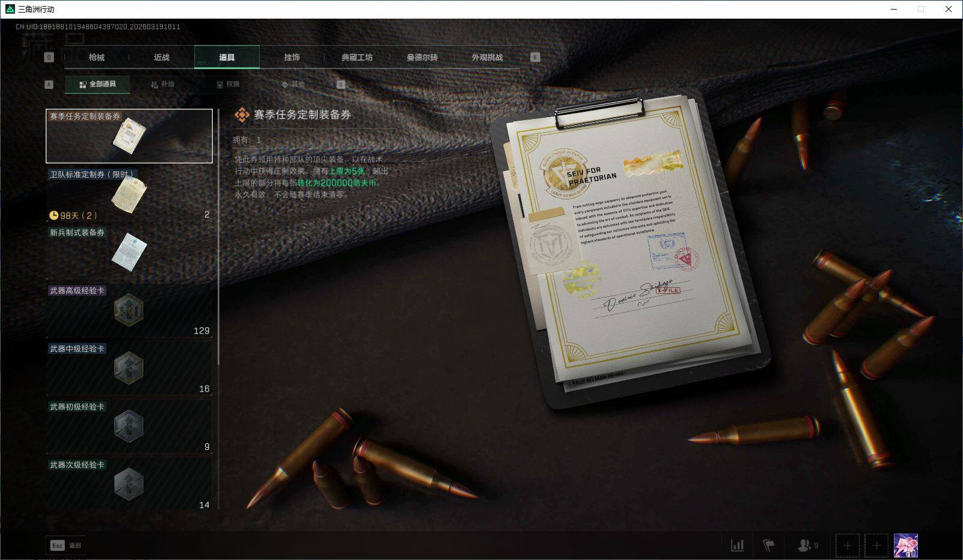The width and height of the screenshot is (963, 560).
Task: Open the 枪械 tab
Action: 96,57
